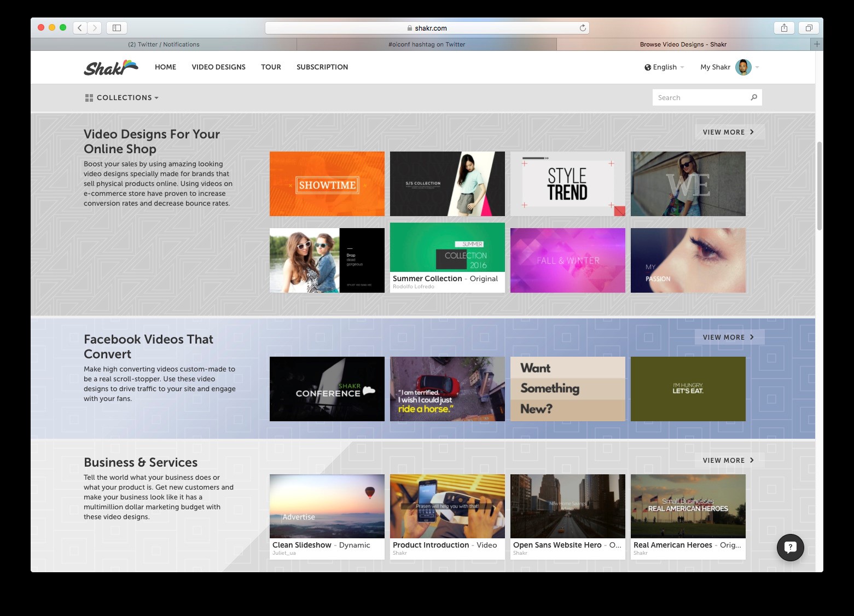The width and height of the screenshot is (854, 616).
Task: Reload the page with the refresh icon
Action: tap(583, 28)
